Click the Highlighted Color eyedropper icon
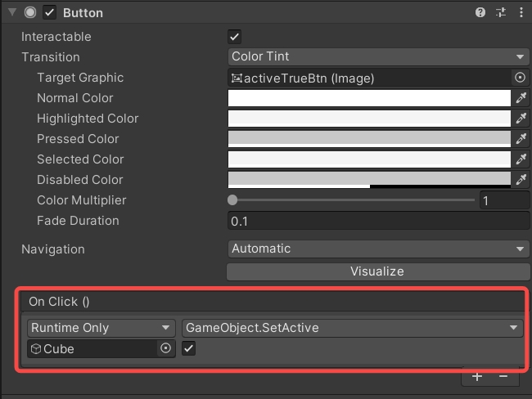Image resolution: width=532 pixels, height=399 pixels. click(x=520, y=119)
